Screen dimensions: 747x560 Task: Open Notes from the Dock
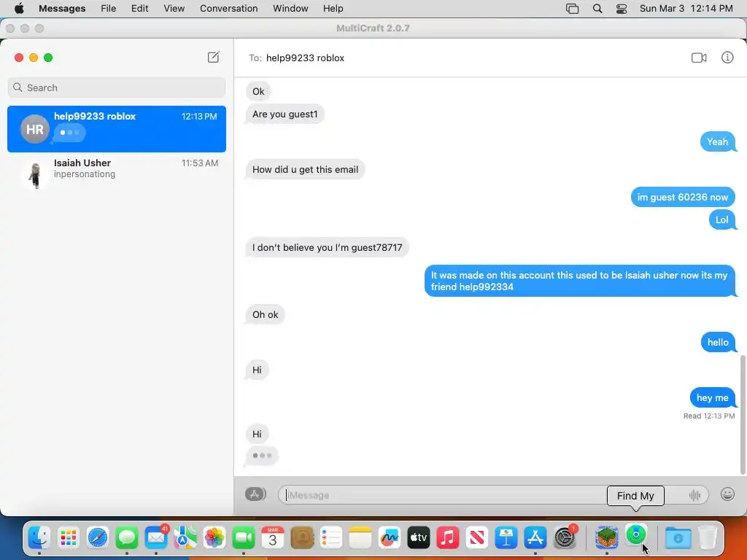pos(360,538)
